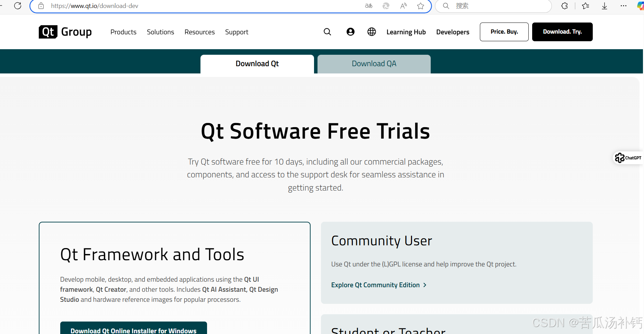Image resolution: width=644 pixels, height=334 pixels.
Task: Click the browser search box magnifier icon
Action: 446,6
